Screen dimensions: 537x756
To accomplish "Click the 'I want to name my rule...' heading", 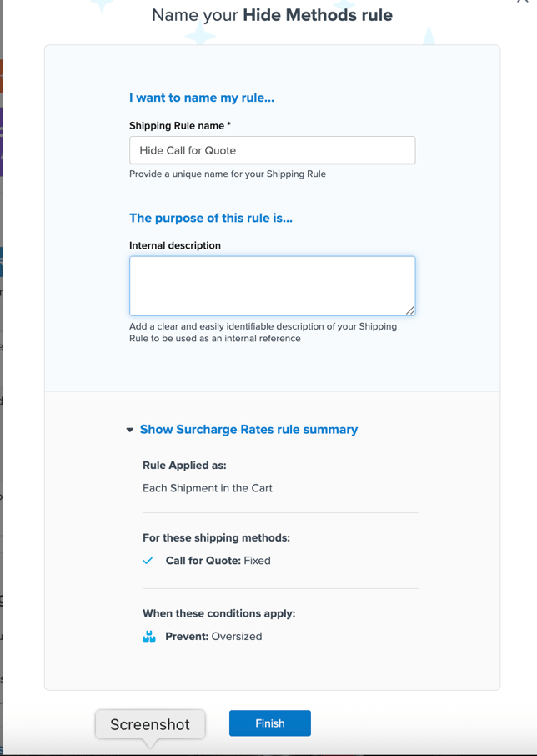I will coord(202,98).
